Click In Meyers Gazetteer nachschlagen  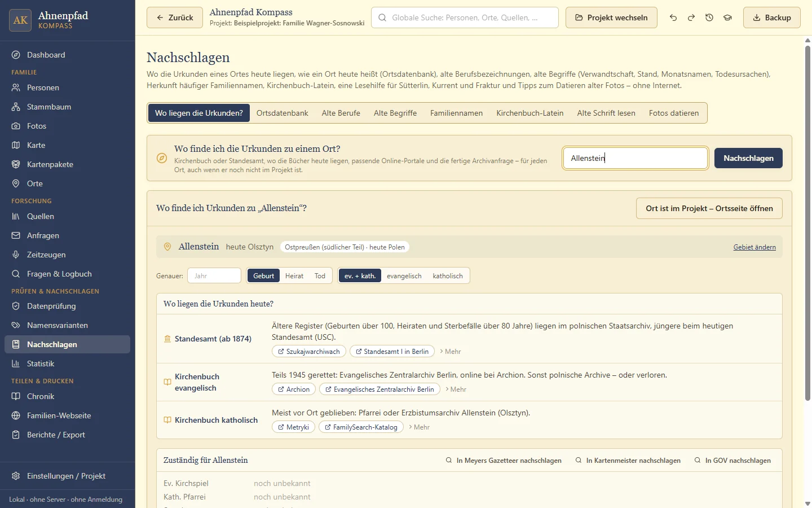(x=504, y=461)
